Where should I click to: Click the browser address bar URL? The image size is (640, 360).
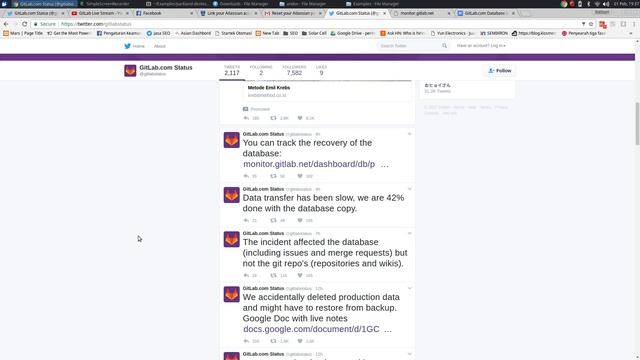96,24
